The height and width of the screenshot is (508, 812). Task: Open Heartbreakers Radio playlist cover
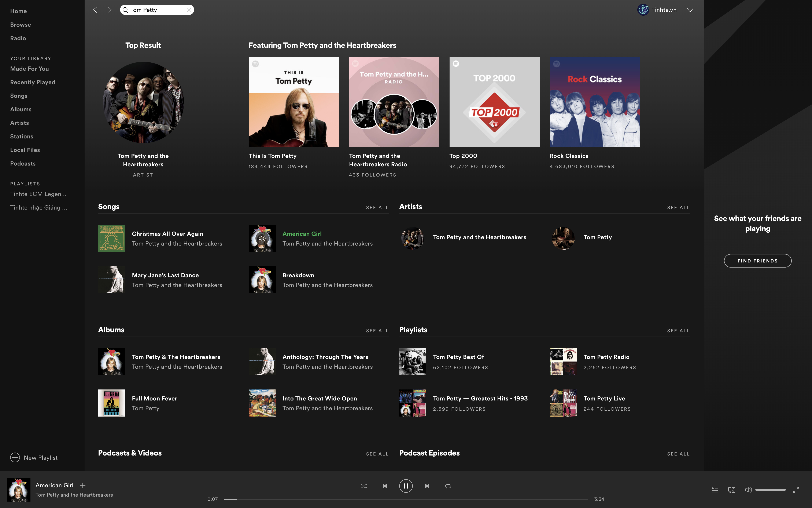click(394, 102)
